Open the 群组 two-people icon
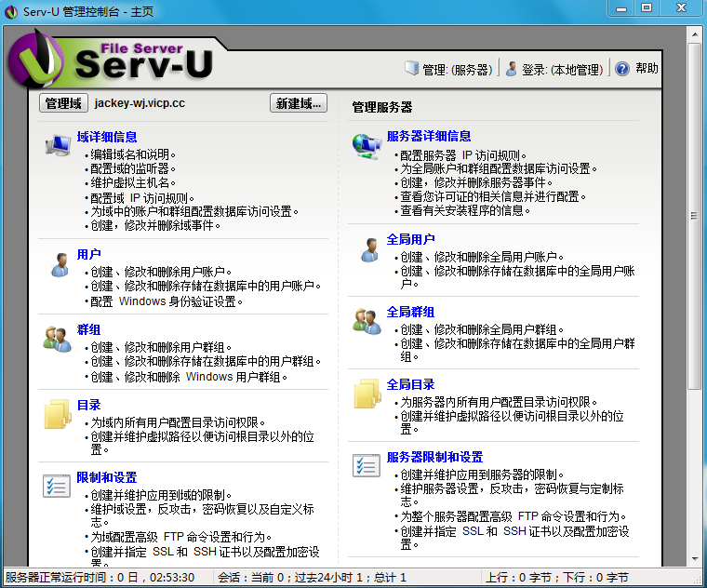 [58, 339]
